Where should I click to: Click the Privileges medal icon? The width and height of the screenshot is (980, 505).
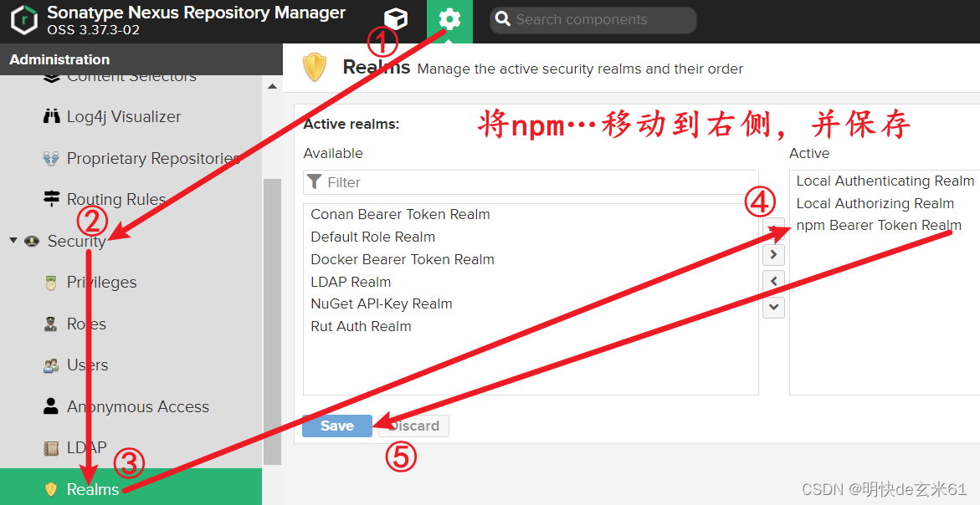coord(51,283)
